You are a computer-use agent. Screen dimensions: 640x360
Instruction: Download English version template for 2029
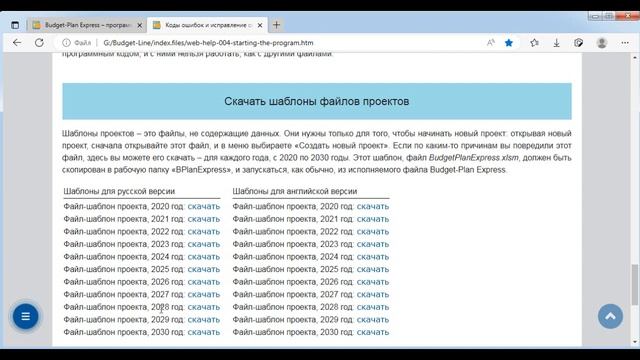tap(373, 320)
